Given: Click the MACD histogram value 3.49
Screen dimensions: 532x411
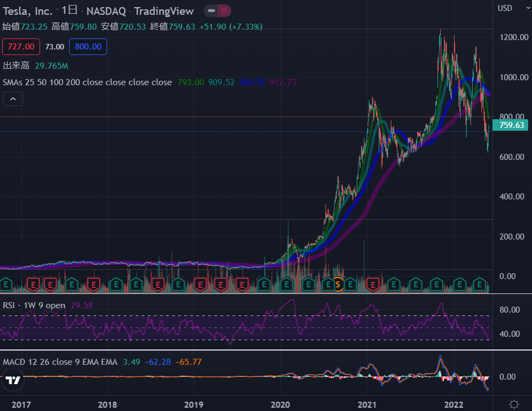Looking at the screenshot, I should (131, 362).
